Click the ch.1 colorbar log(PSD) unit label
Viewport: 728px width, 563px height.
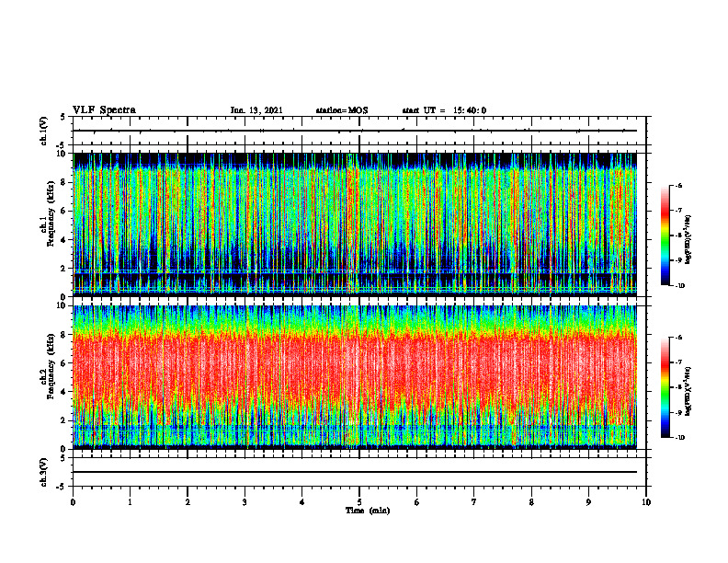pyautogui.click(x=688, y=239)
